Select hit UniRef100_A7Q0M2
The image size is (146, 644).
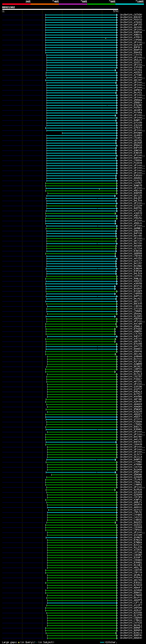(131, 22)
